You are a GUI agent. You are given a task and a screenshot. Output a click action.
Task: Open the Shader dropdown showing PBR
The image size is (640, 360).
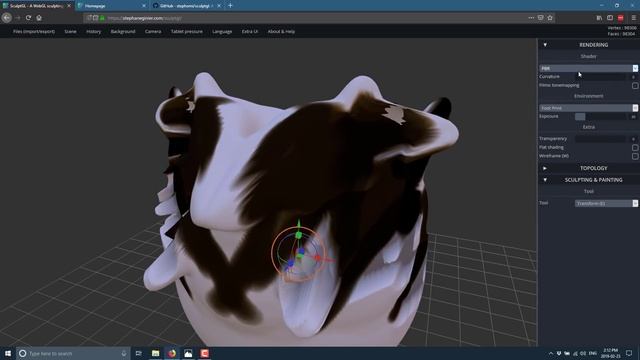pos(589,68)
